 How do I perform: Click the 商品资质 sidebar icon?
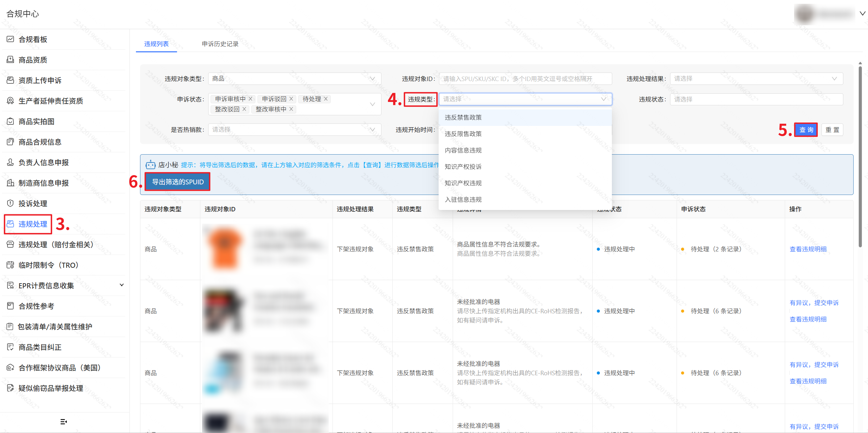pos(10,60)
